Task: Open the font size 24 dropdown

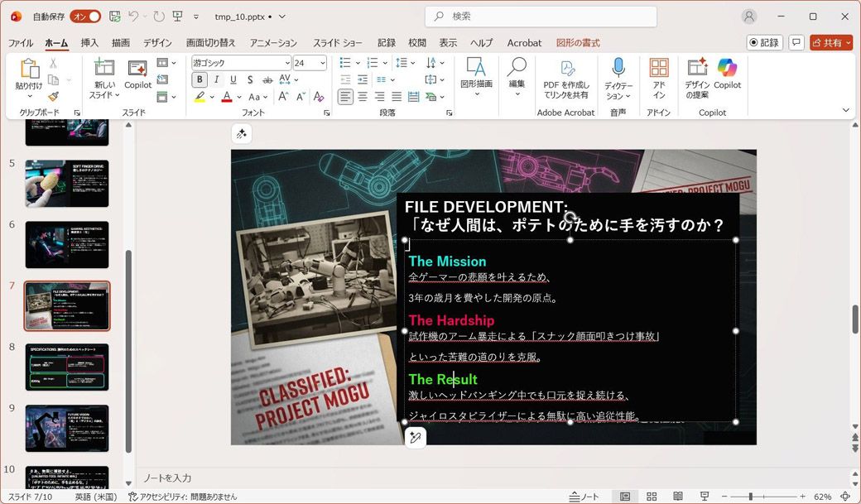Action: (x=321, y=62)
